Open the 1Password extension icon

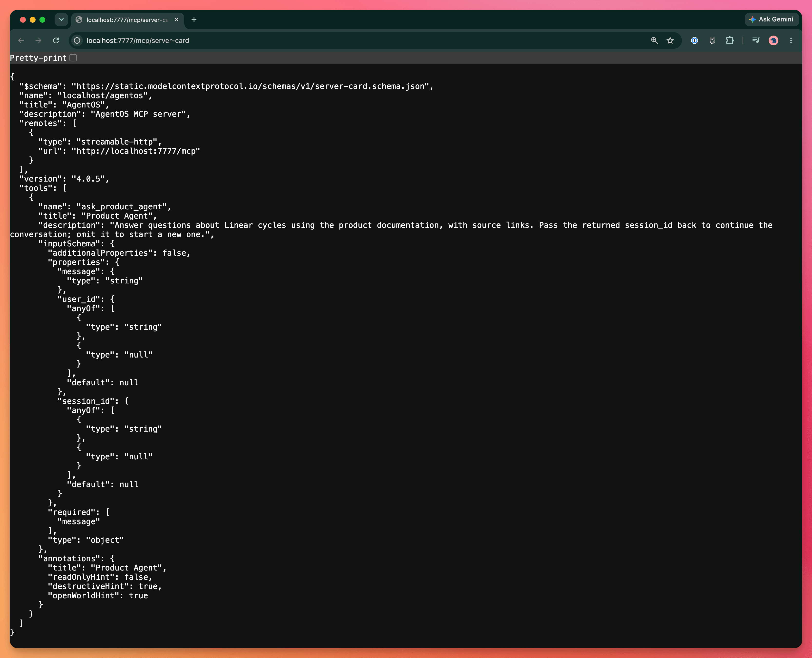pyautogui.click(x=695, y=40)
